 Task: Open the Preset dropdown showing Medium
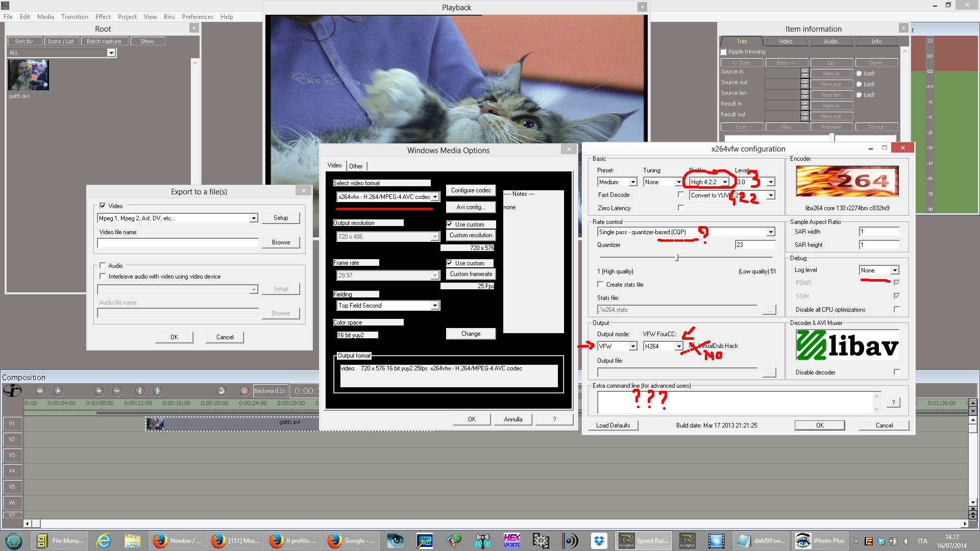[x=632, y=182]
